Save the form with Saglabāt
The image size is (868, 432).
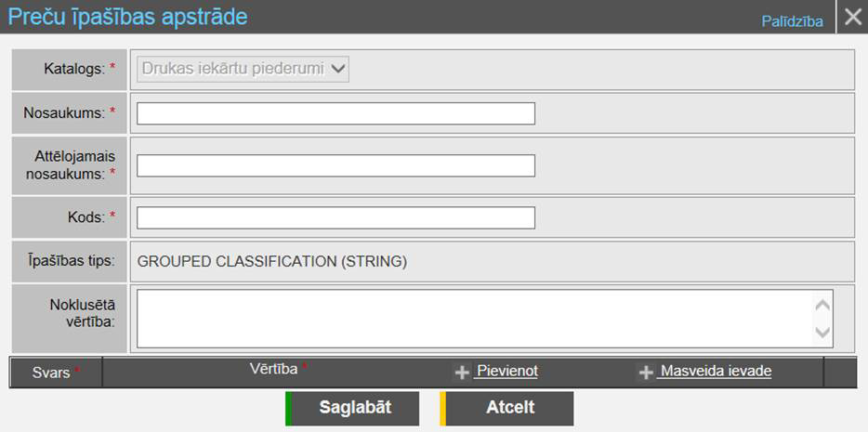point(354,408)
